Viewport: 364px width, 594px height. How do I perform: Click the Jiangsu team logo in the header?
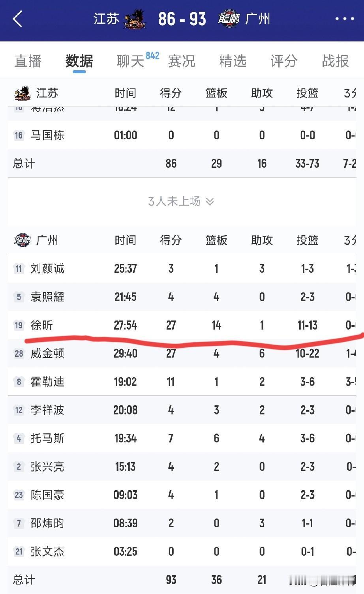[x=135, y=19]
